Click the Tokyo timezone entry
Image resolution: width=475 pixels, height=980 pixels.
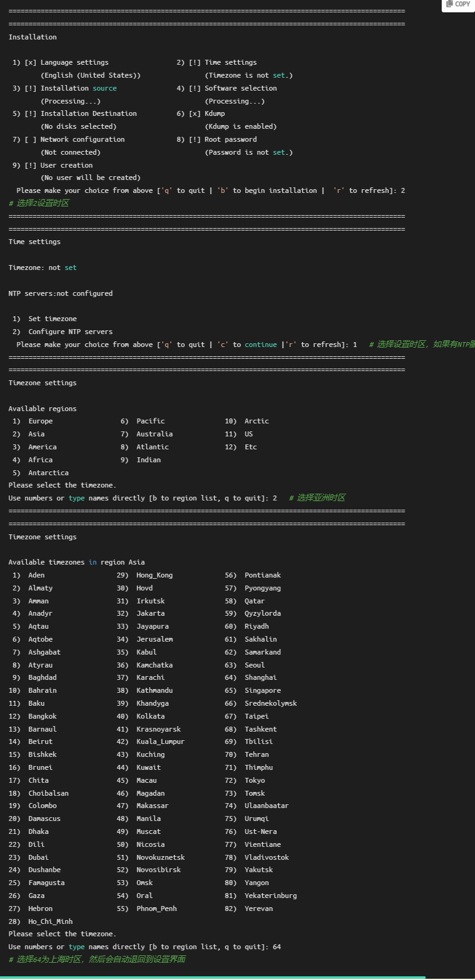[254, 780]
